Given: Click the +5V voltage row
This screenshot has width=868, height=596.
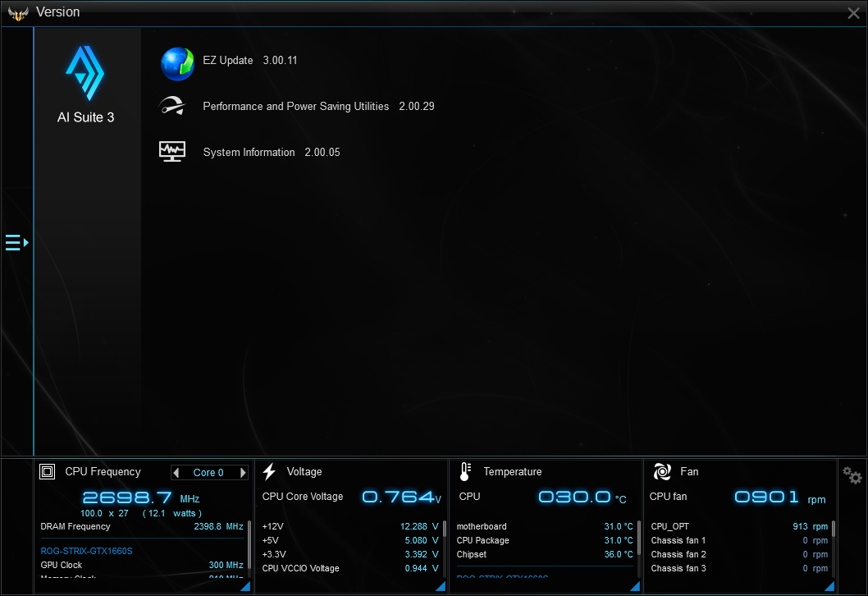Looking at the screenshot, I should point(350,541).
